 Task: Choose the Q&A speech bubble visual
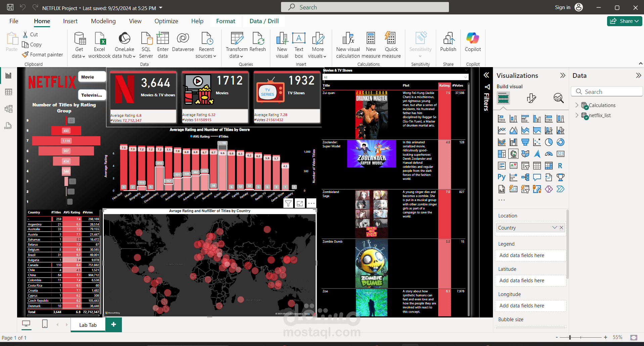point(537,177)
